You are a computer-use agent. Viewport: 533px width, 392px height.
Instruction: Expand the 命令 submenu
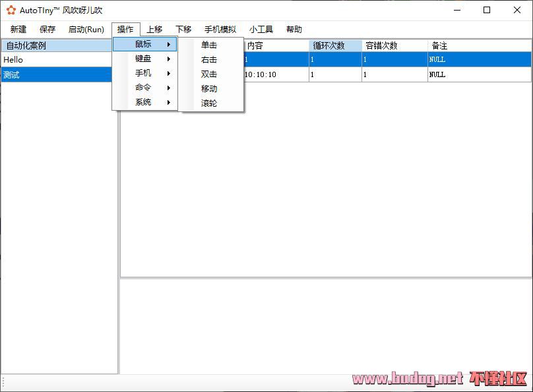145,88
